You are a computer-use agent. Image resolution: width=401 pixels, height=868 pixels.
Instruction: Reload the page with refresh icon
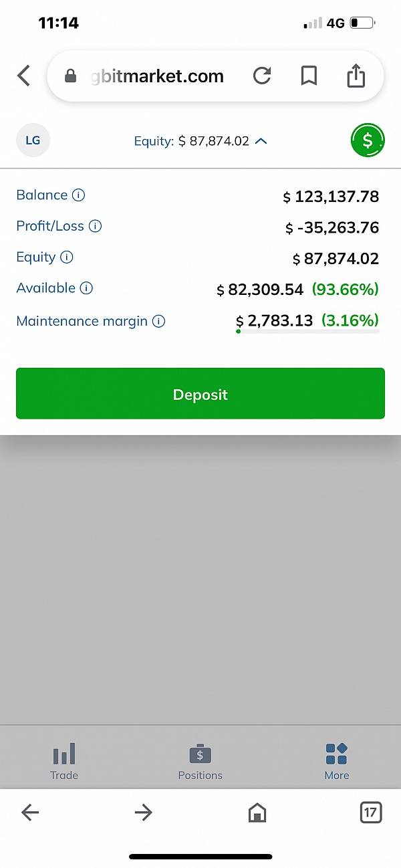(262, 76)
